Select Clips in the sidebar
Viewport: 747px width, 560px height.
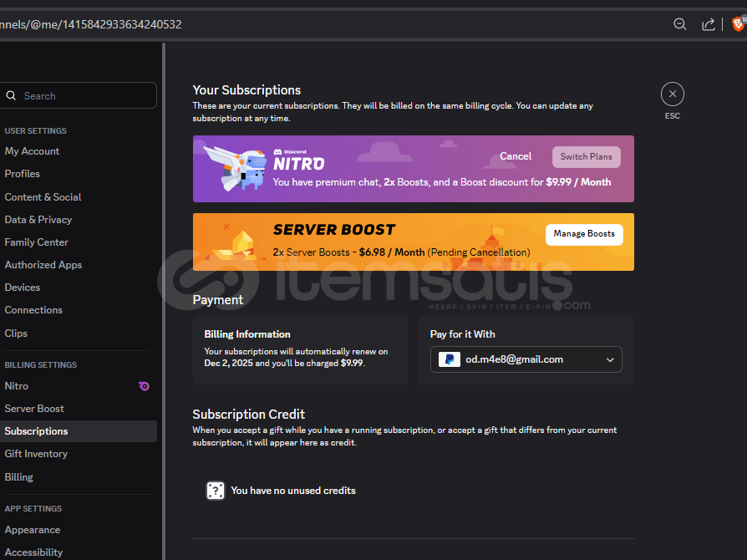pyautogui.click(x=16, y=333)
